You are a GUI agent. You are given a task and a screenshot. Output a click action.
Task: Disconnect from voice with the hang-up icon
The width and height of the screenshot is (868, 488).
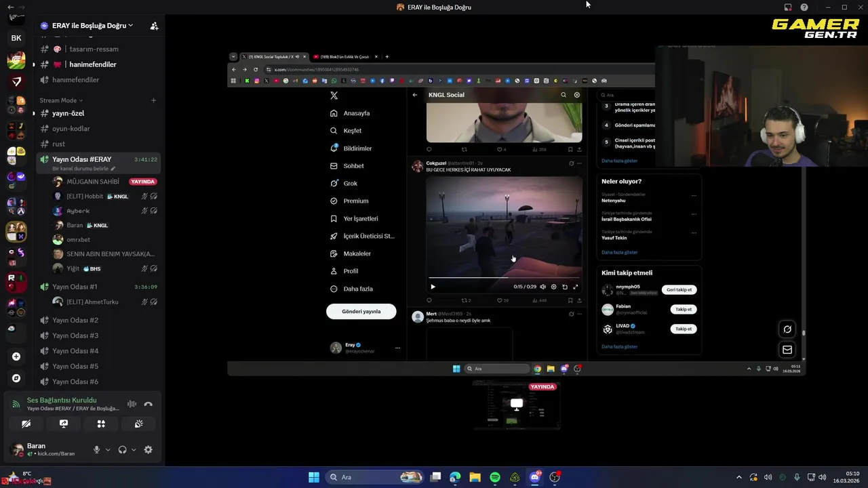click(149, 404)
